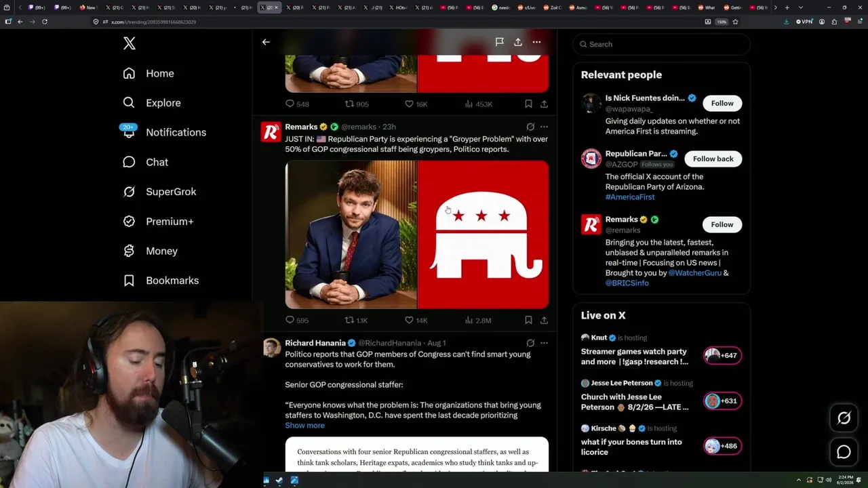Open Notifications in the sidebar
Screen dimensions: 868x488
pos(164,132)
